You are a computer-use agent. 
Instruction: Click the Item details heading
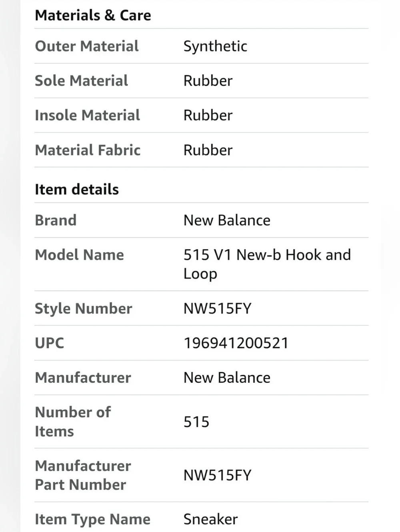[x=77, y=189]
